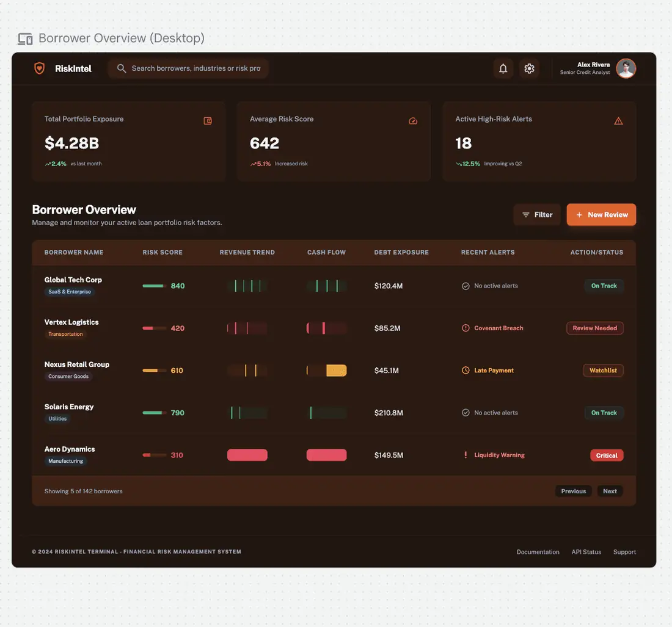Click the warning triangle on Active High-Risk Alerts

coord(618,121)
